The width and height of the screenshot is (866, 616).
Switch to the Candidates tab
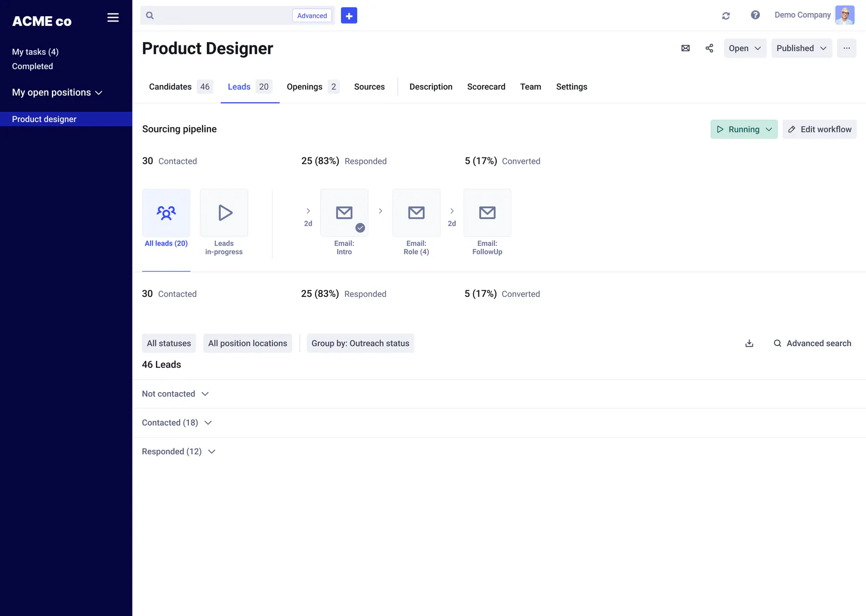pos(181,87)
